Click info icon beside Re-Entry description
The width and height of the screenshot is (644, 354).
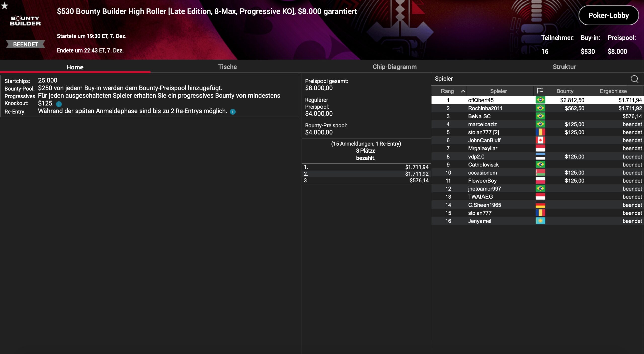click(233, 112)
